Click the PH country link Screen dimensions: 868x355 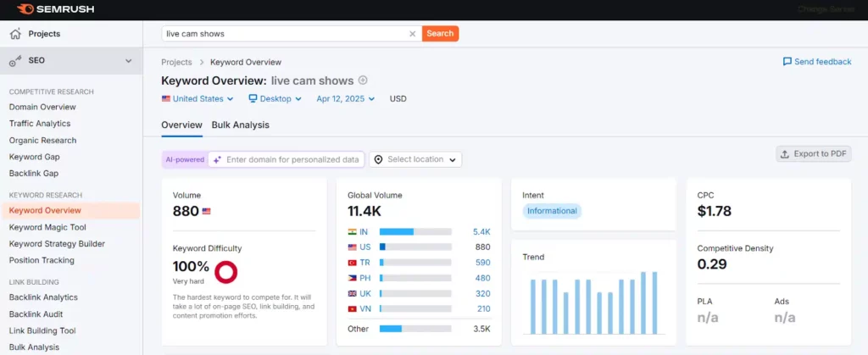pos(364,278)
